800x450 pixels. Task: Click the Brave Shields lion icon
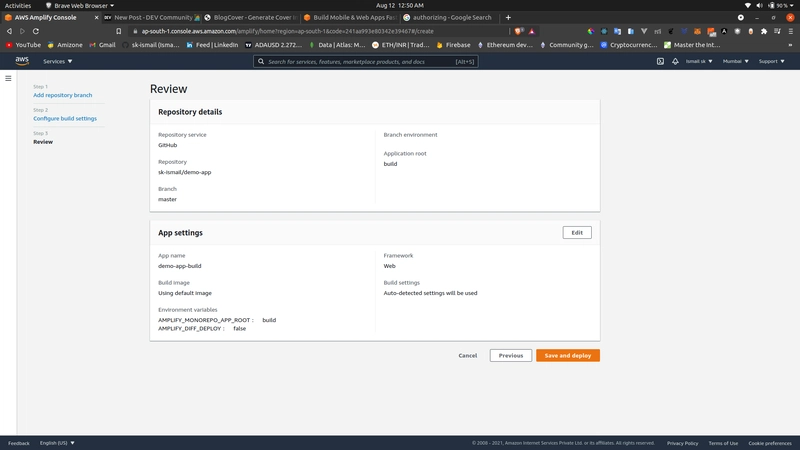pos(519,31)
